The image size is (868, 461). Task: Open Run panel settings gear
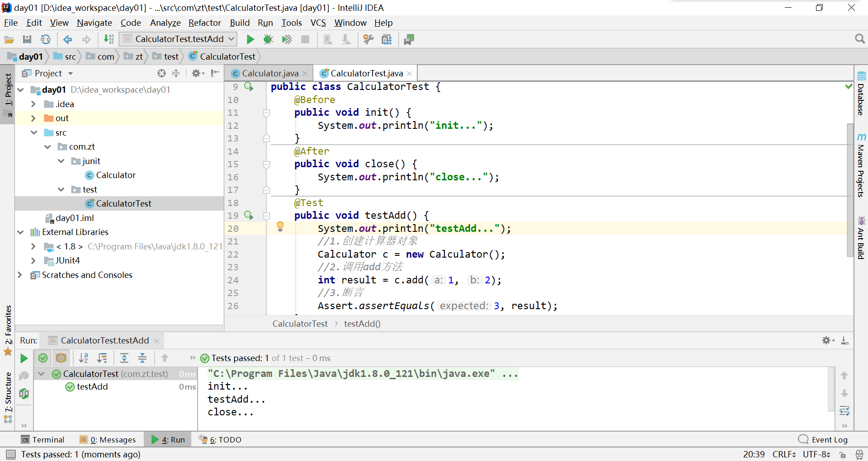[828, 341]
